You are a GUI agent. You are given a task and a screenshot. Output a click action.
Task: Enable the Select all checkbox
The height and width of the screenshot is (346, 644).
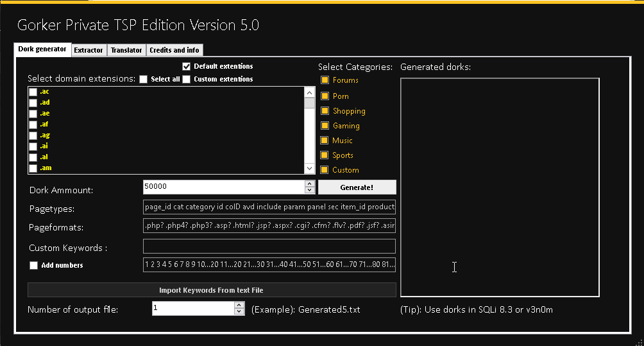coord(143,80)
